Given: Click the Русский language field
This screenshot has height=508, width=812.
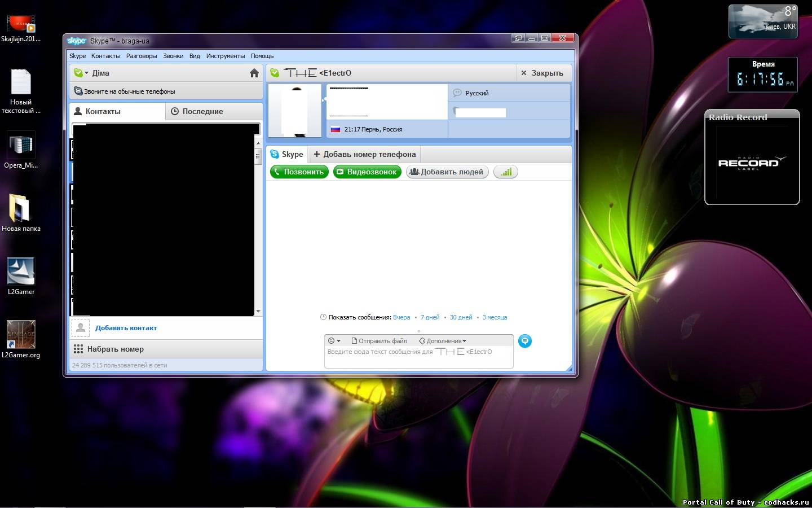Looking at the screenshot, I should (509, 93).
